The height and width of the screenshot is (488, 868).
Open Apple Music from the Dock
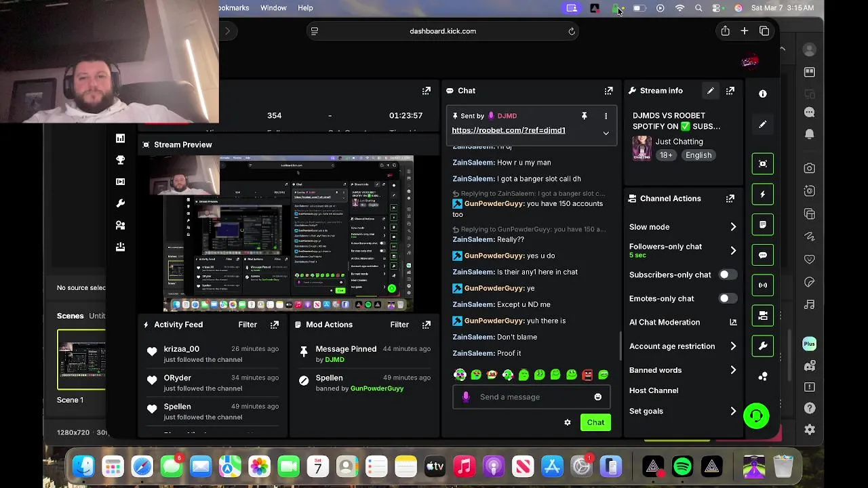coord(464,466)
